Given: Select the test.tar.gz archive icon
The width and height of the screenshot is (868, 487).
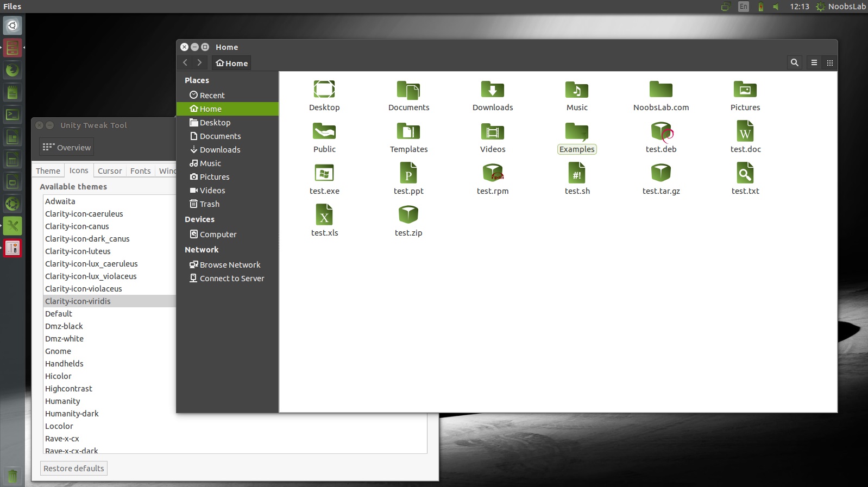Looking at the screenshot, I should 661,173.
